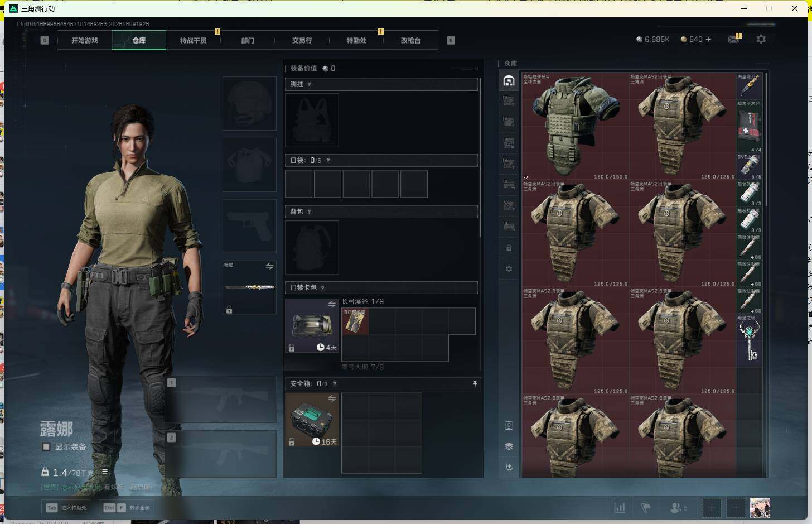Click the lock icon on the safe box
The image size is (812, 524).
pyautogui.click(x=291, y=442)
